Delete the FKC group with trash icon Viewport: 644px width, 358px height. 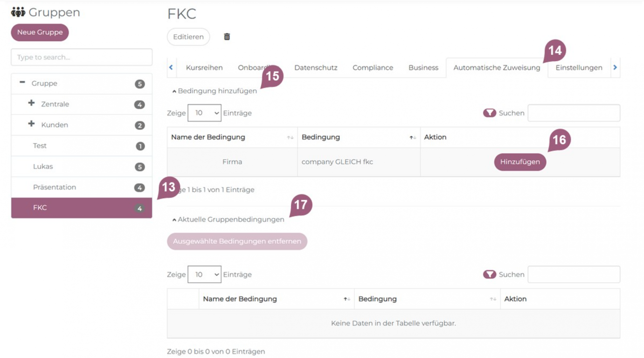(x=227, y=37)
